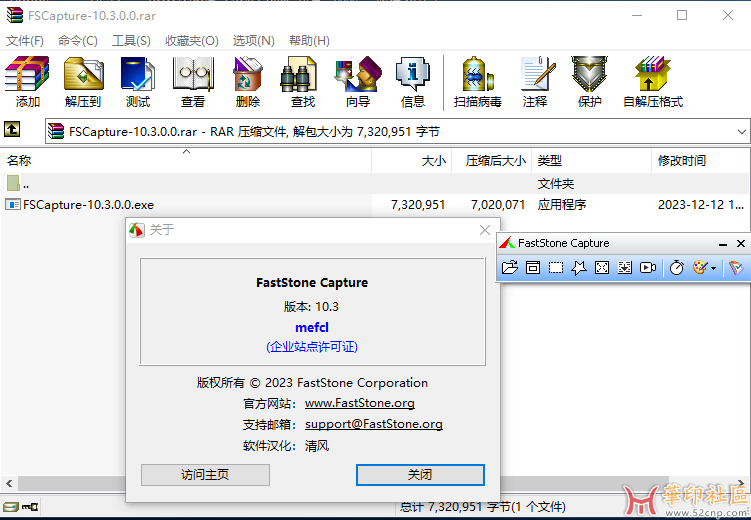This screenshot has height=520, width=751.
Task: Click the 添加 (Add) toolbar icon
Action: pos(28,81)
